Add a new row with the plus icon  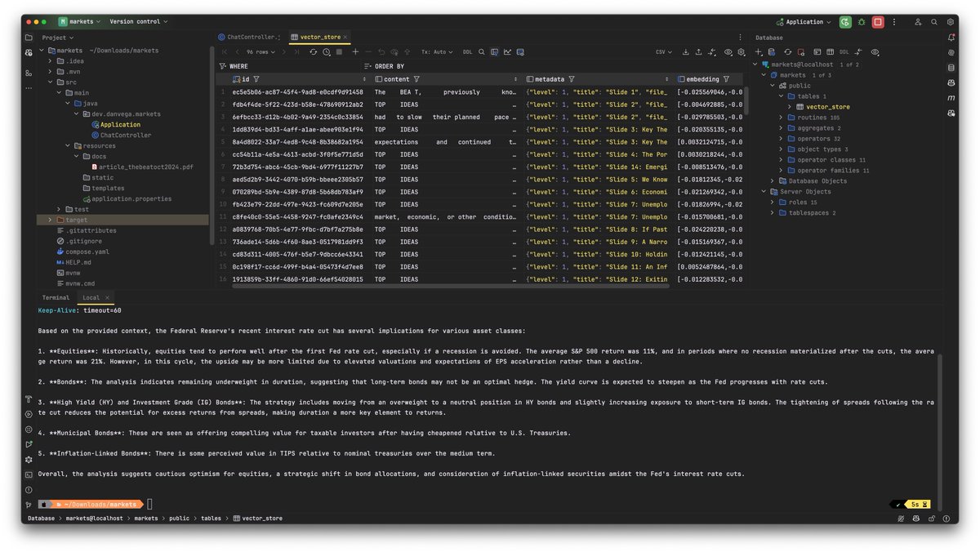[x=355, y=52]
